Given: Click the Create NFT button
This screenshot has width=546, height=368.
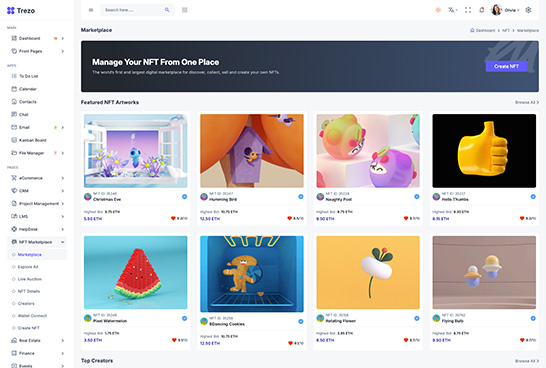Looking at the screenshot, I should (x=506, y=66).
